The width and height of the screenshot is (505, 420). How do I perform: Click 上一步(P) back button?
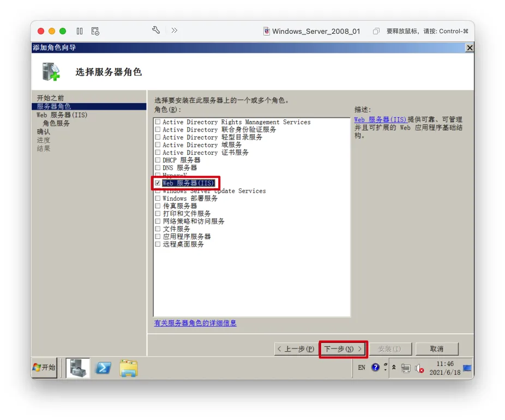click(296, 349)
